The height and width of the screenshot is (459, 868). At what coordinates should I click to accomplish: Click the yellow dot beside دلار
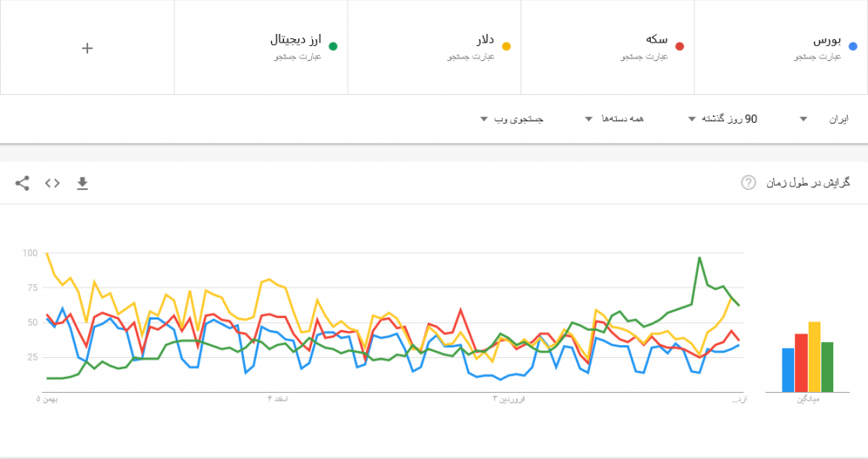507,47
